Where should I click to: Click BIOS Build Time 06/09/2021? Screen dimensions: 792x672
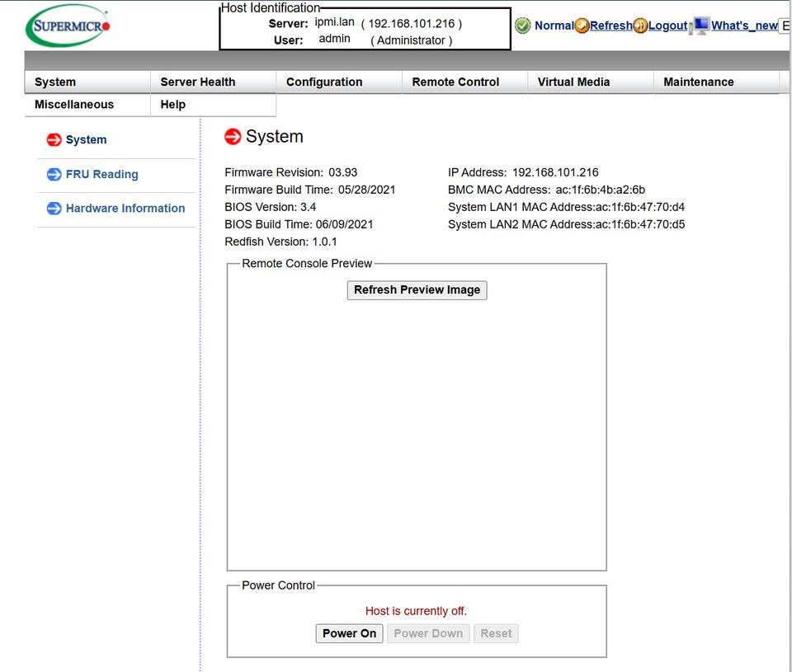tap(345, 224)
